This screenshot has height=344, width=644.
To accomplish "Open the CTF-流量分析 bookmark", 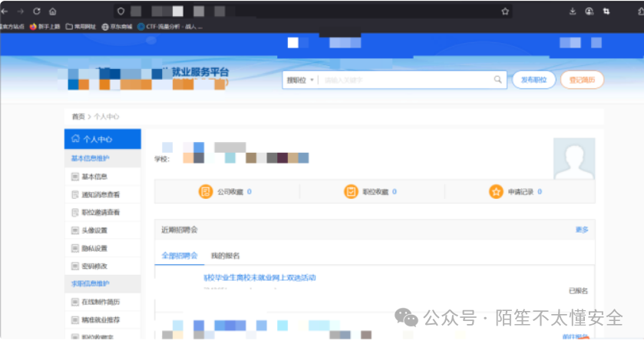I will 170,27.
